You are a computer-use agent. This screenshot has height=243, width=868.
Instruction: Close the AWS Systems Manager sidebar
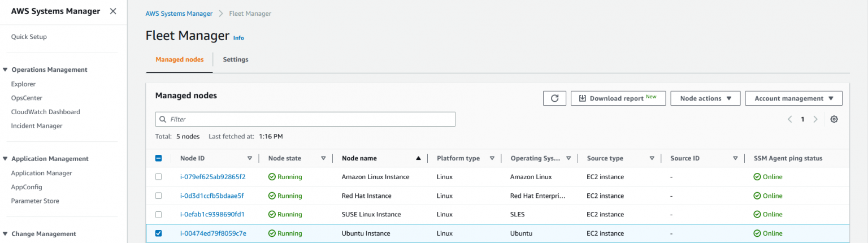[x=113, y=11]
